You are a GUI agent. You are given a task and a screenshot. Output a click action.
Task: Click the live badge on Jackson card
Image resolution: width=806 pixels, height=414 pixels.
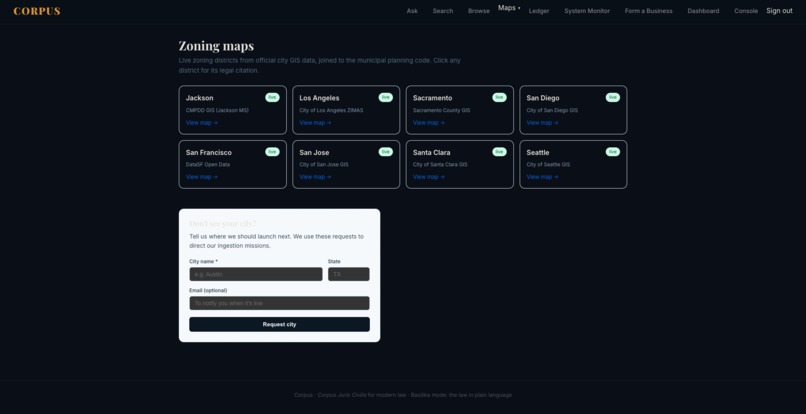pyautogui.click(x=272, y=97)
